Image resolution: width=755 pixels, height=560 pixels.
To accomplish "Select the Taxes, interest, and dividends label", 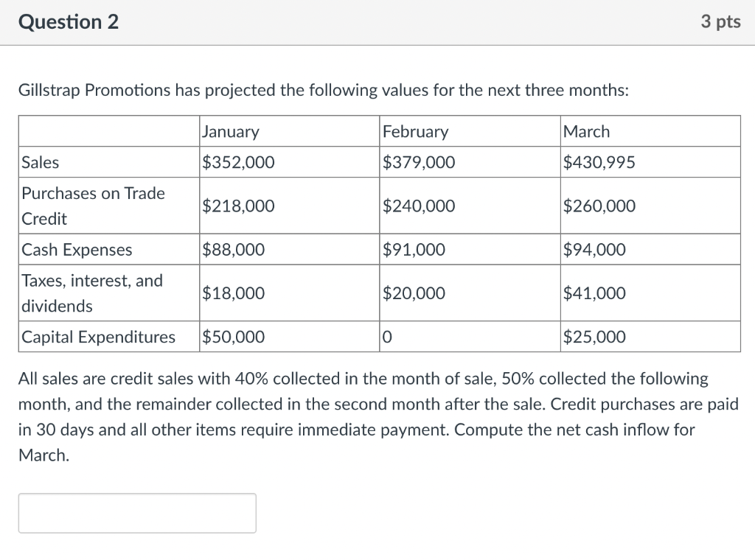I will pos(91,293).
